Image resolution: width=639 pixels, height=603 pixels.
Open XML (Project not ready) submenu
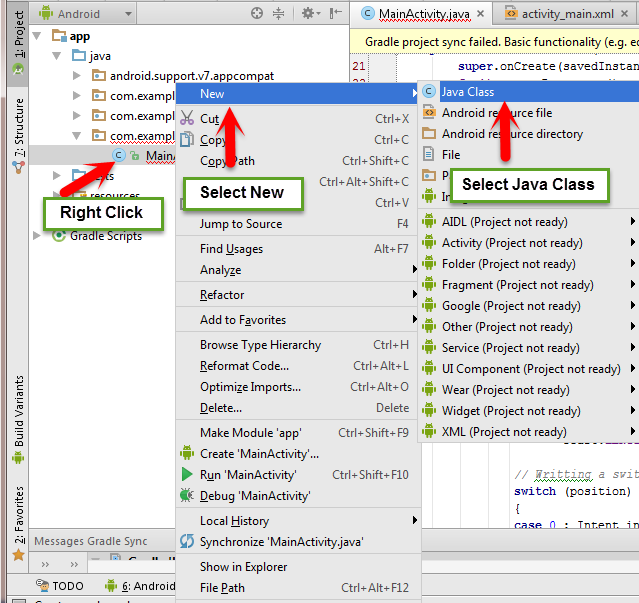tap(528, 432)
